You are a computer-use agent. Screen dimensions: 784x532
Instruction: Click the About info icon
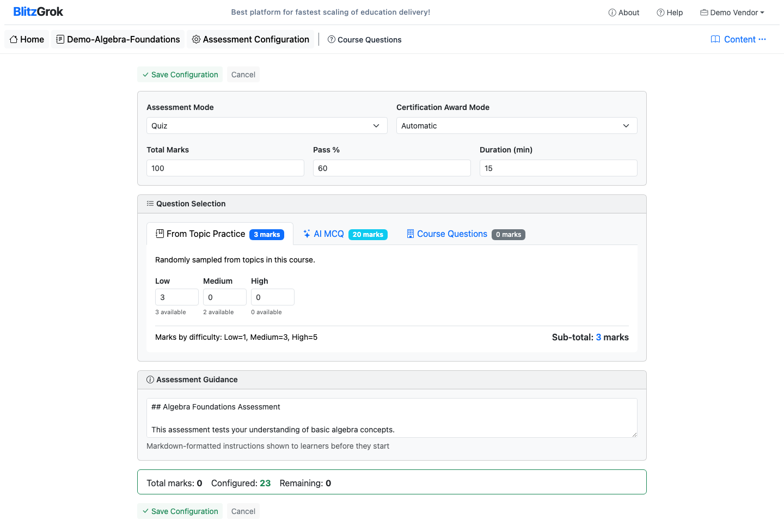612,13
